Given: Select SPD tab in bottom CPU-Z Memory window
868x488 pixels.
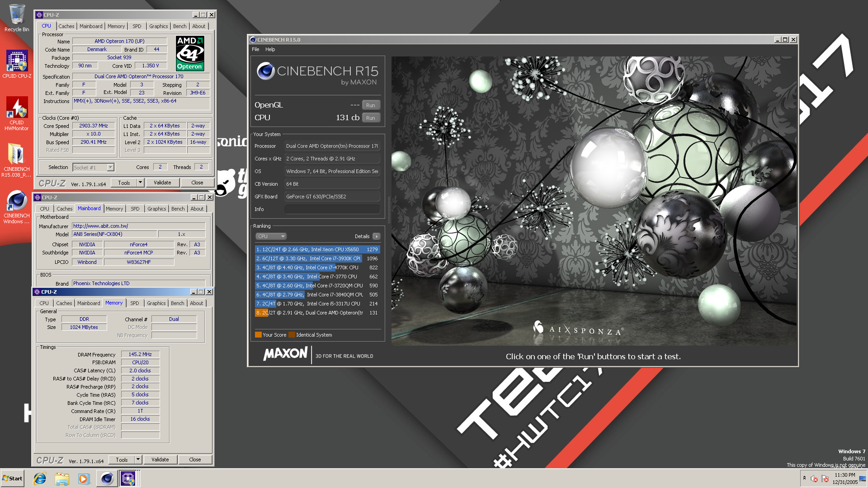Looking at the screenshot, I should click(x=135, y=303).
